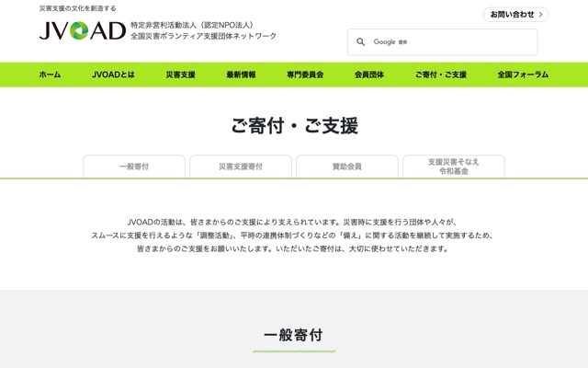588x368 pixels.
Task: Open the 全国フォーラム menu item
Action: click(x=523, y=75)
